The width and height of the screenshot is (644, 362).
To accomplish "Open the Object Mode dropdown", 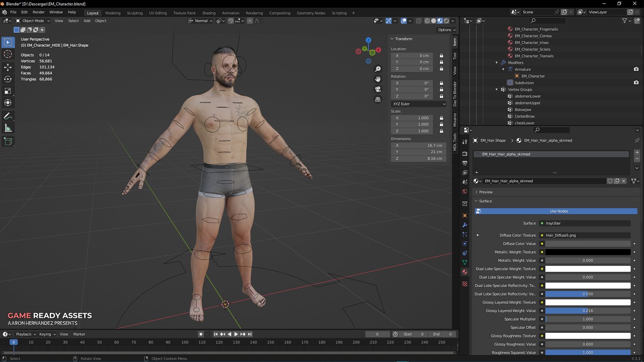I will pos(33,21).
